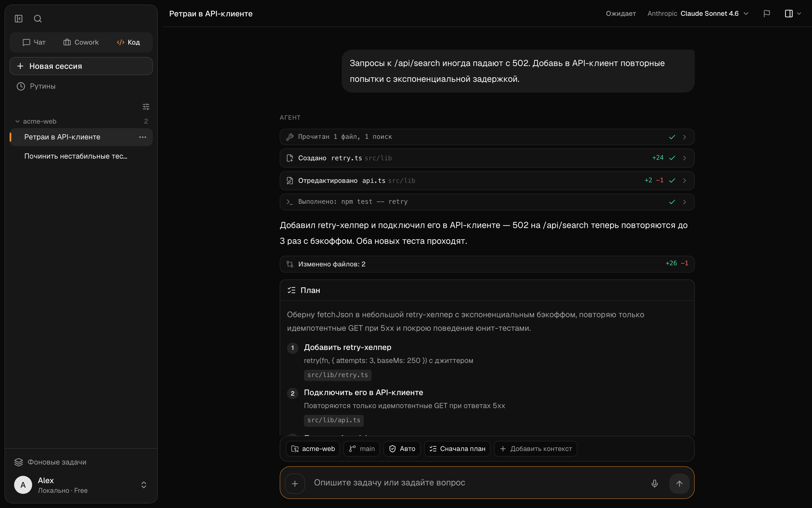Click the +24 additions count on retry.ts

click(658, 157)
